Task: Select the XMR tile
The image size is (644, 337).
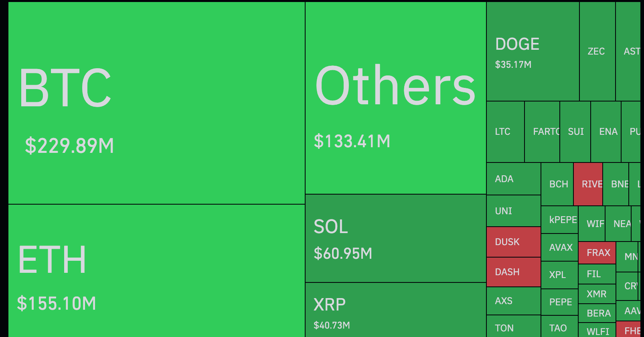Action: [597, 294]
